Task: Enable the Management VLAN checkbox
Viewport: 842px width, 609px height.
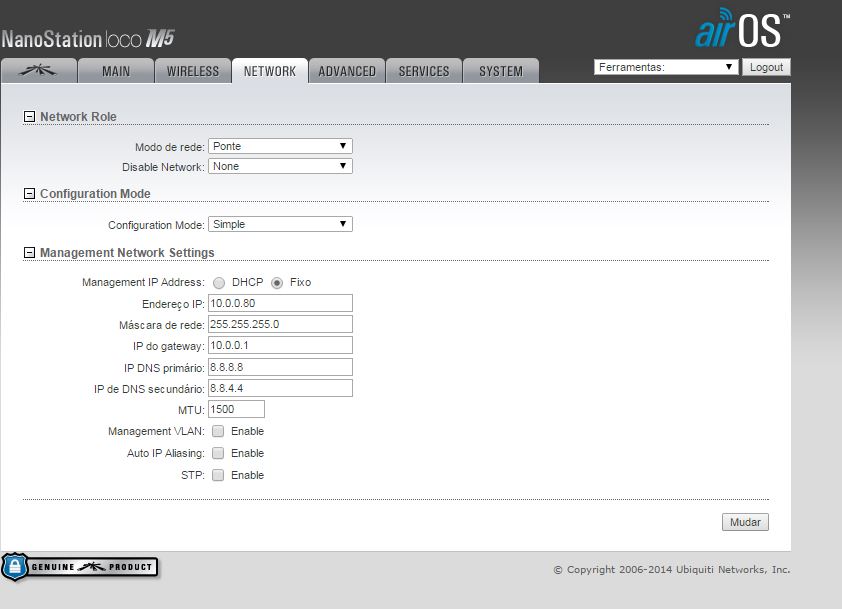Action: (218, 431)
